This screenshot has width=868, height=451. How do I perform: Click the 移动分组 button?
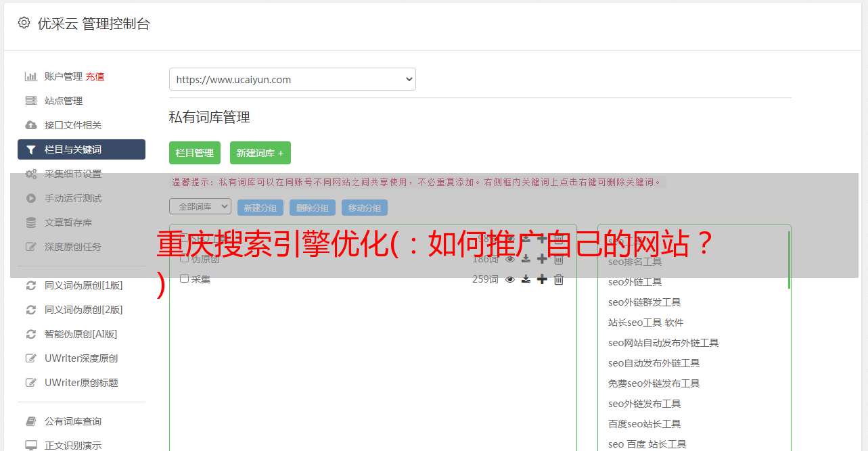(x=365, y=208)
